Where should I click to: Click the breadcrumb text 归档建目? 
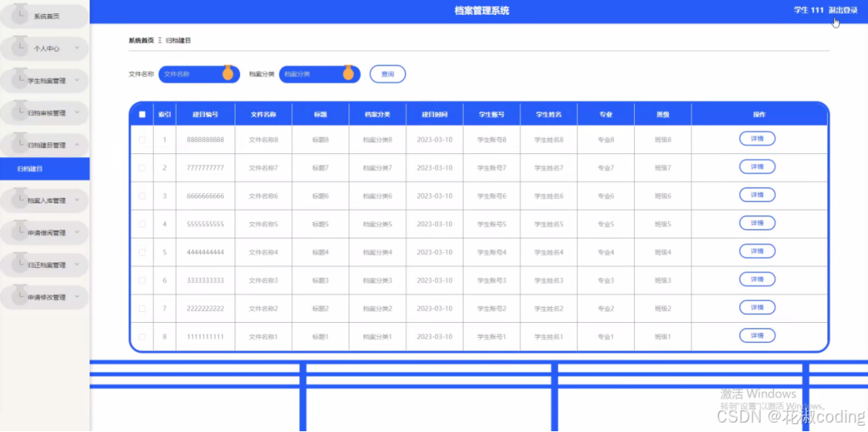pyautogui.click(x=178, y=40)
